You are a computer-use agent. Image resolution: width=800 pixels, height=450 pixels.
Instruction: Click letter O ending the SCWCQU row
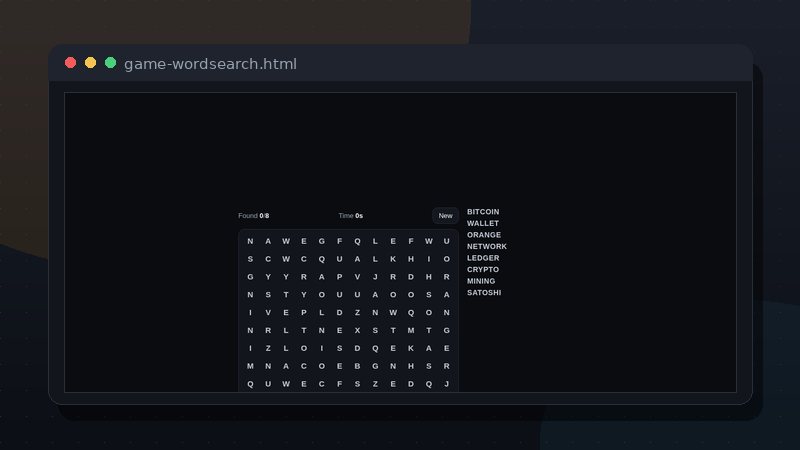[446, 259]
